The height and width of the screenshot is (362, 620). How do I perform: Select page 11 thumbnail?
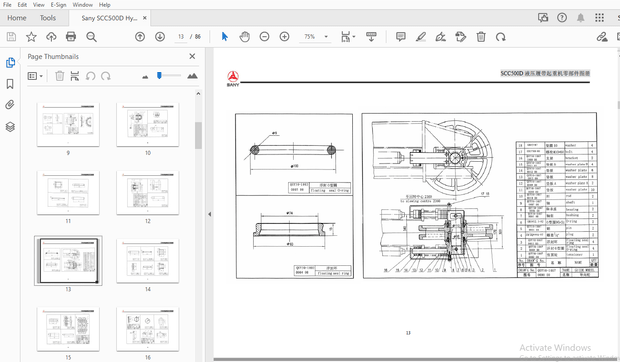point(68,193)
